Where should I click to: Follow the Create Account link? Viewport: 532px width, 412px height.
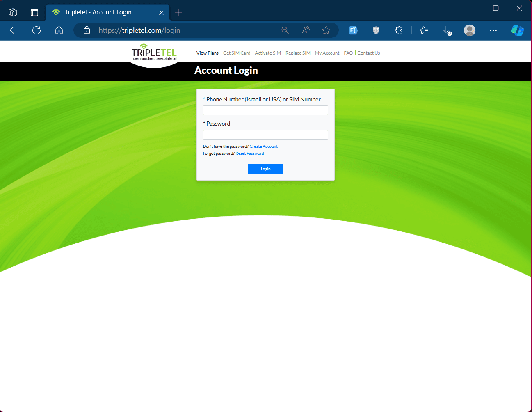click(x=264, y=146)
